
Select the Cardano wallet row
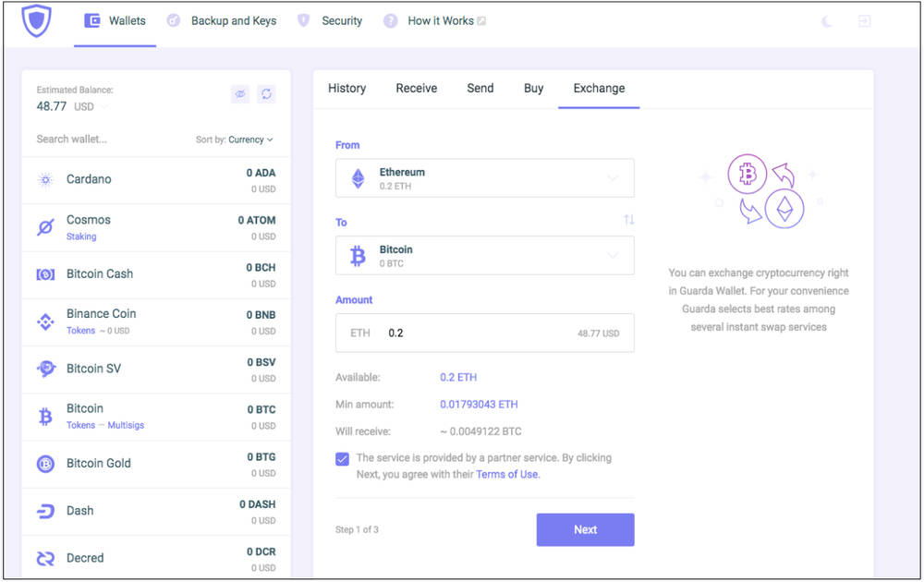click(156, 180)
